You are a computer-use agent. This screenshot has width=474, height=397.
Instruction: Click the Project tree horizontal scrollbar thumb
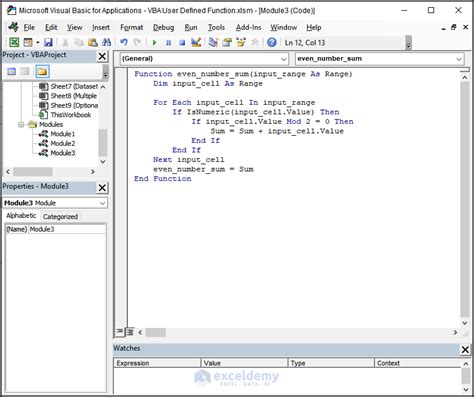(33, 172)
